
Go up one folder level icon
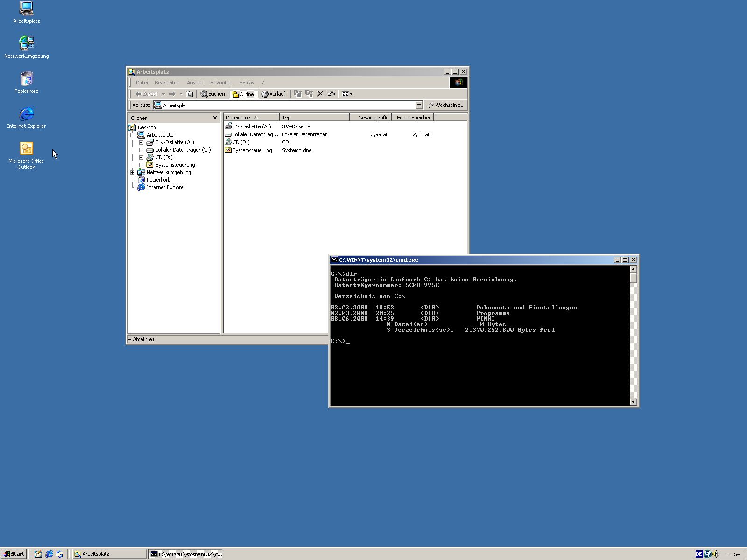[x=189, y=94]
